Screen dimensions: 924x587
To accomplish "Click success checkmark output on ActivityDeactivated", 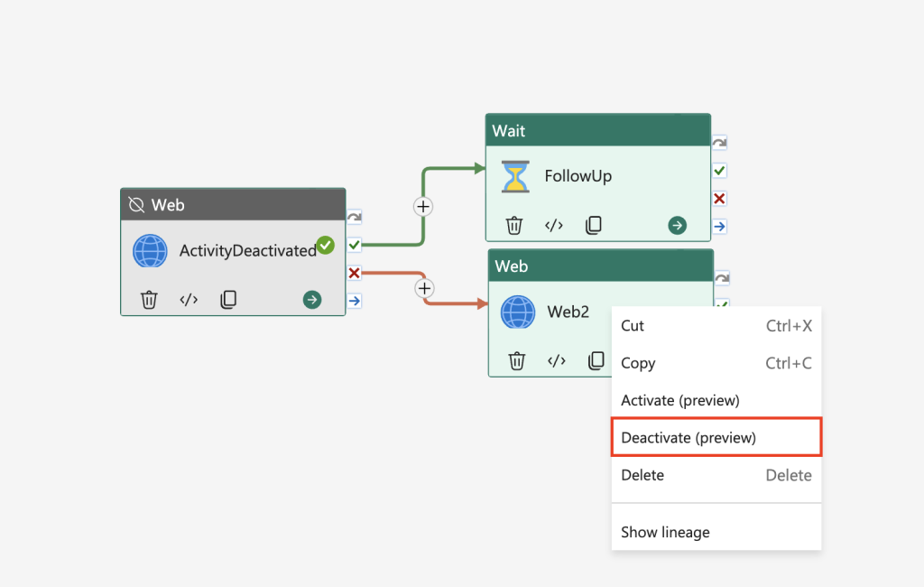I will point(354,245).
